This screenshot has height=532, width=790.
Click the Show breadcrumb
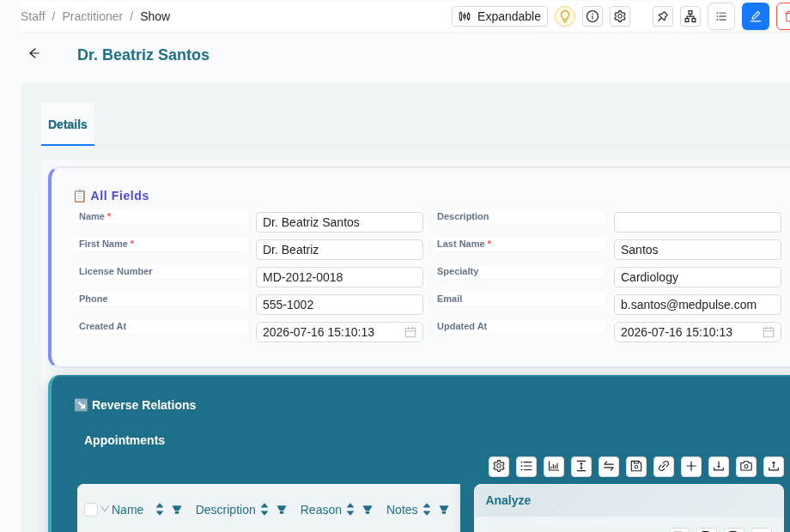click(155, 16)
